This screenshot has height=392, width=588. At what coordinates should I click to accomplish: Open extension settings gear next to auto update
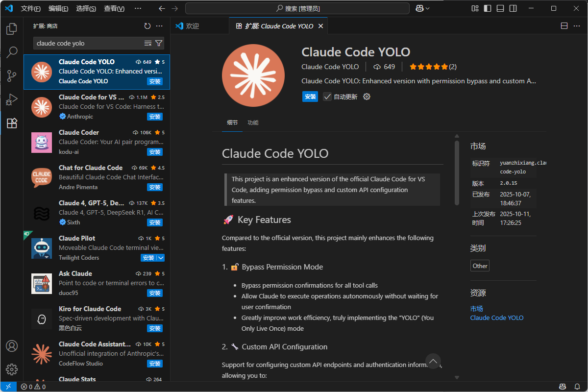tap(367, 97)
